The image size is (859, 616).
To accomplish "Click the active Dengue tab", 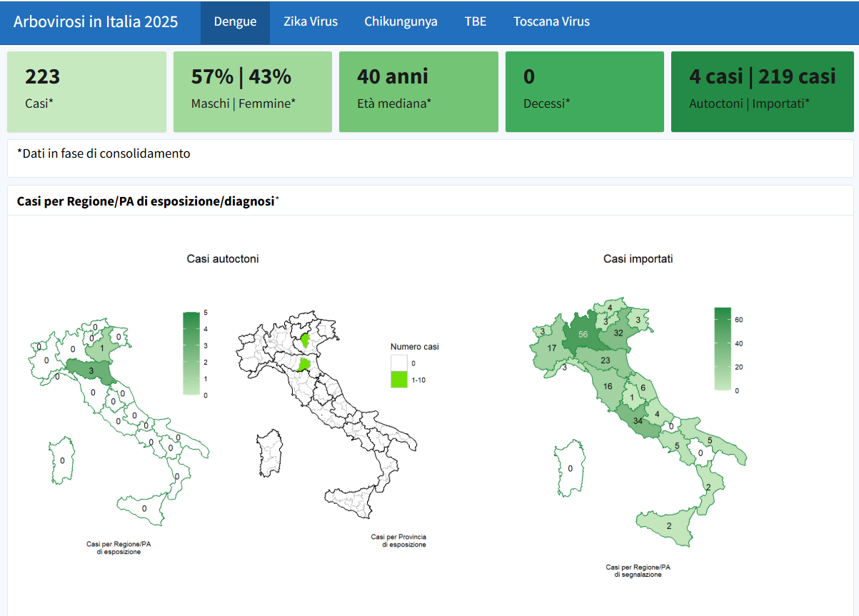I will tap(235, 21).
